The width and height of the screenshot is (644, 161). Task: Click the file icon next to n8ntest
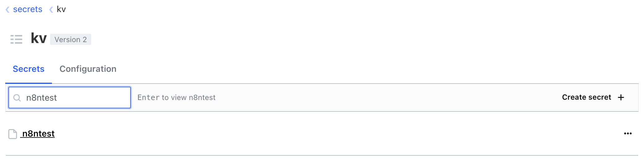coord(13,134)
